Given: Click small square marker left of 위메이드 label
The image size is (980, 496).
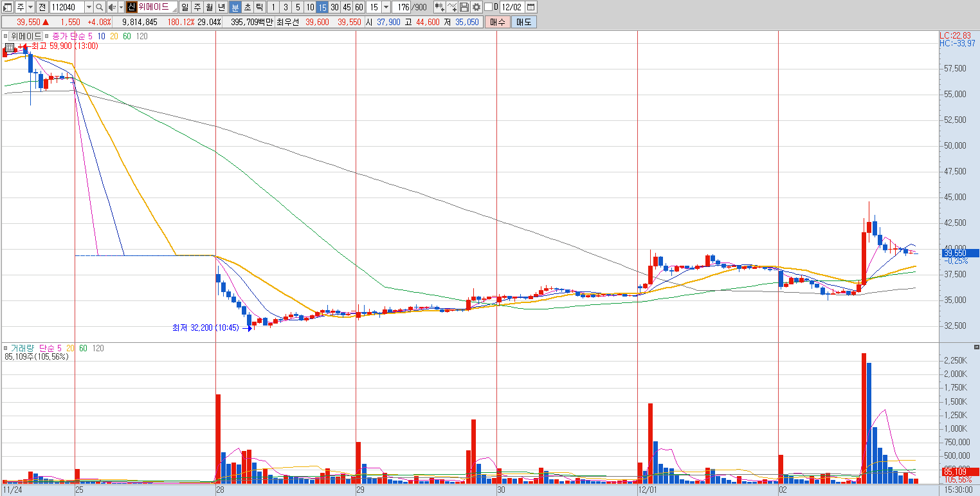Looking at the screenshot, I should coord(5,36).
